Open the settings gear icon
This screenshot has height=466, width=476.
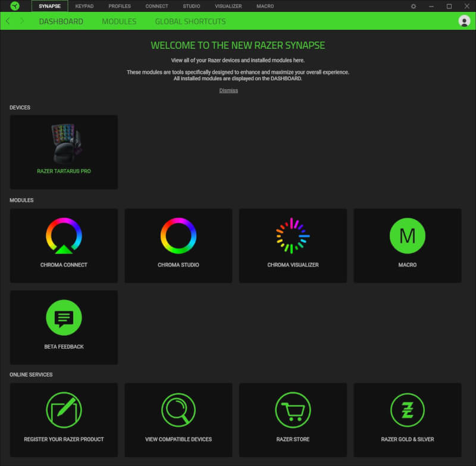click(x=413, y=6)
